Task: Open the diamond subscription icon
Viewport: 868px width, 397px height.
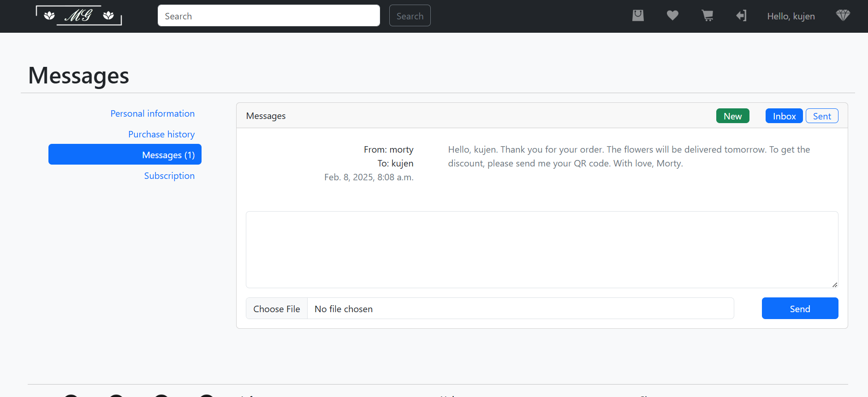Action: click(843, 16)
